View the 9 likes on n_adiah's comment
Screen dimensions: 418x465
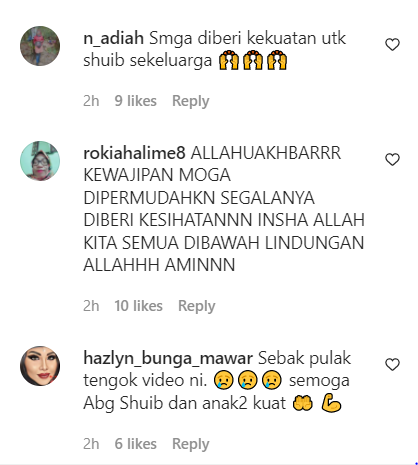pos(136,101)
